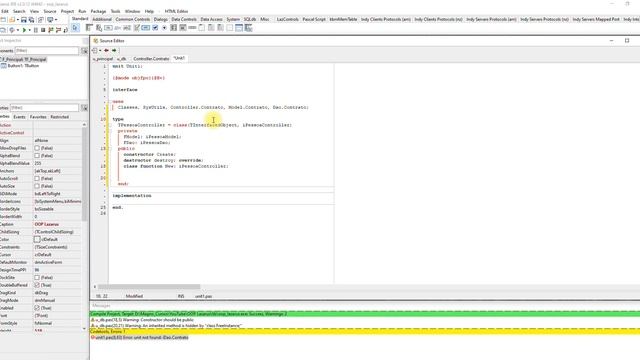The width and height of the screenshot is (640, 360).
Task: Toggle the AutoScroll checkbox
Action: coord(37,178)
